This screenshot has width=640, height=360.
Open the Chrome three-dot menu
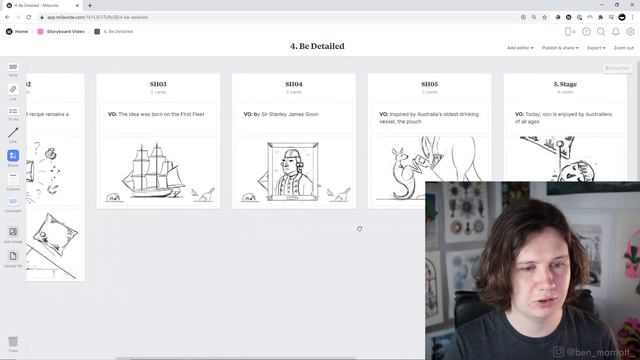[x=633, y=17]
